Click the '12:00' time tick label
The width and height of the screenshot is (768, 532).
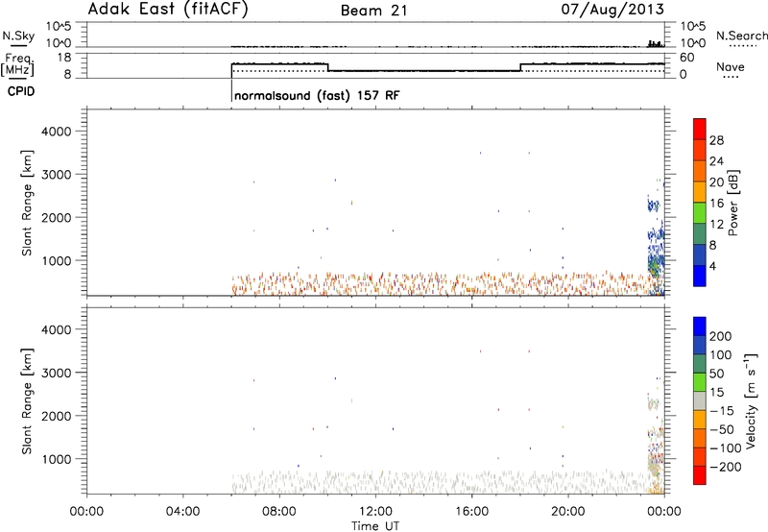coord(375,512)
